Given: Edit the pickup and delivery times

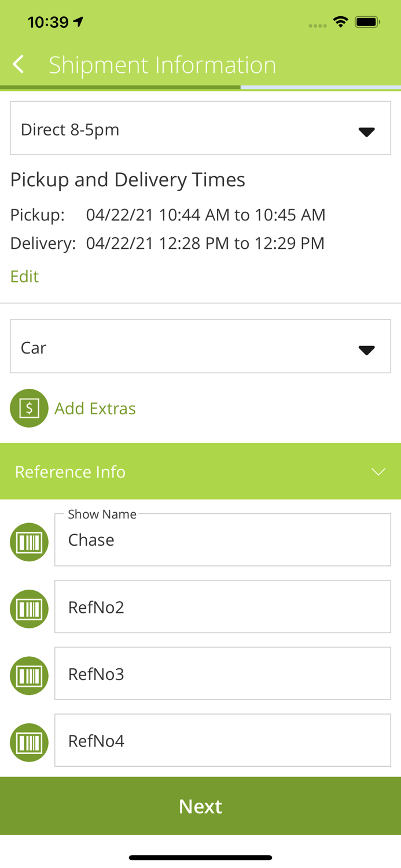Looking at the screenshot, I should pyautogui.click(x=24, y=277).
